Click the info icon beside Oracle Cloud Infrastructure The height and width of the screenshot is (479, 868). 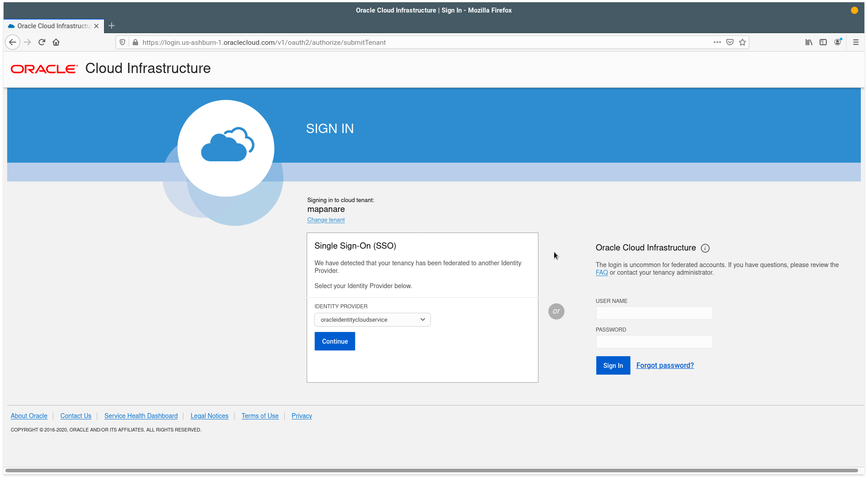(705, 248)
